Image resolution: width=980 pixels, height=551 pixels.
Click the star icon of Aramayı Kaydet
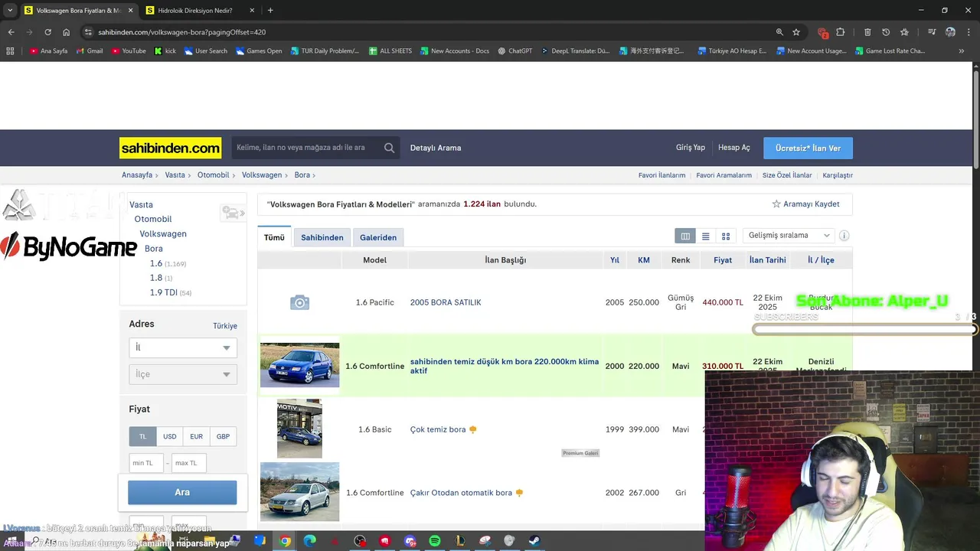click(x=776, y=204)
